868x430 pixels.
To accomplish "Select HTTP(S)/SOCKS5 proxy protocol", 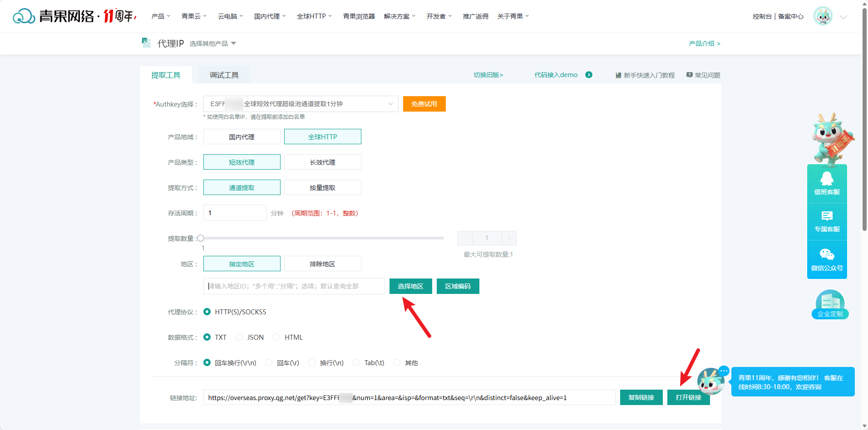I will coord(207,312).
